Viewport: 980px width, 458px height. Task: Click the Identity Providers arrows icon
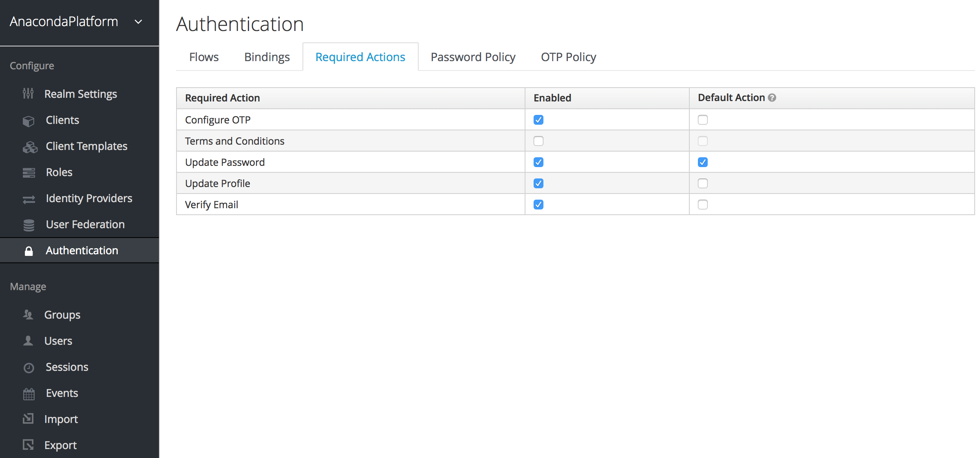[x=29, y=199]
